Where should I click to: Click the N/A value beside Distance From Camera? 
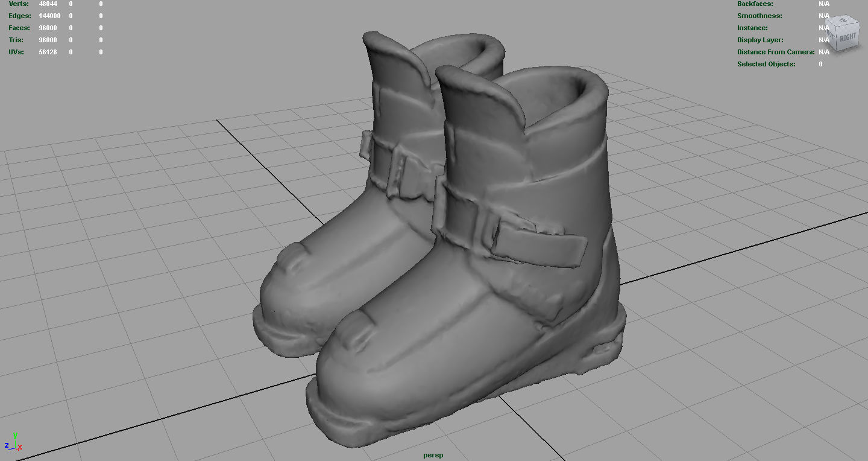[824, 52]
